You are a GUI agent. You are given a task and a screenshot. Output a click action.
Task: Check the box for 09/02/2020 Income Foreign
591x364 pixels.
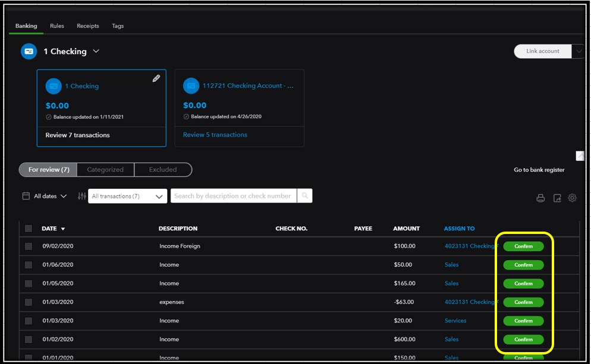29,246
